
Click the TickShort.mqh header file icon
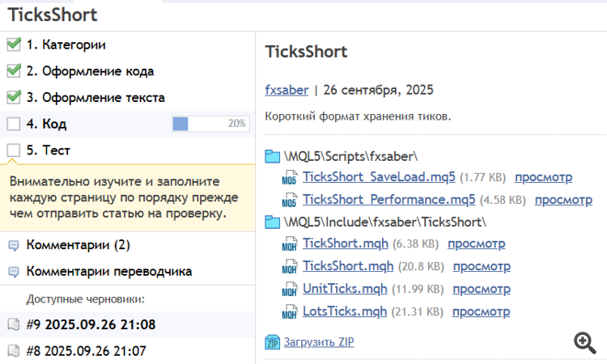pos(290,243)
